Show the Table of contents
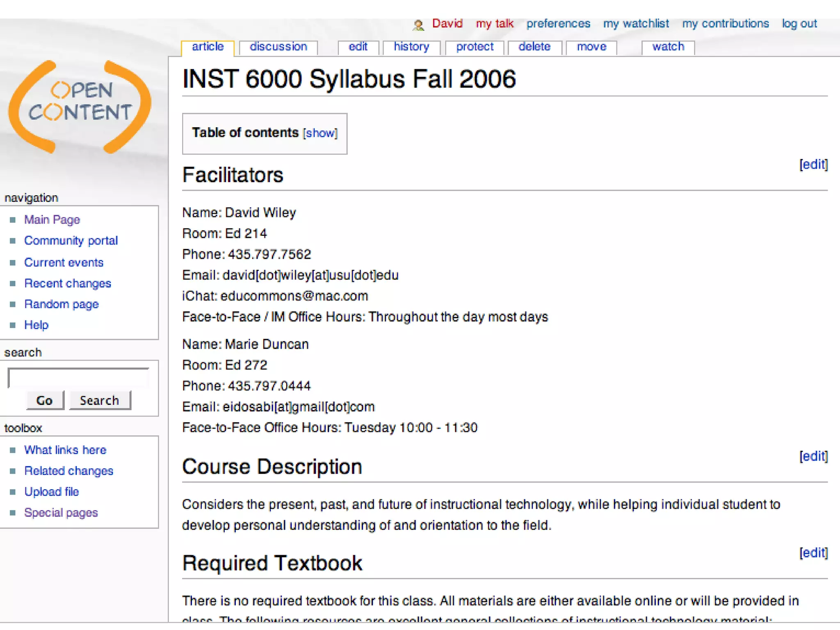This screenshot has height=630, width=840. [320, 133]
